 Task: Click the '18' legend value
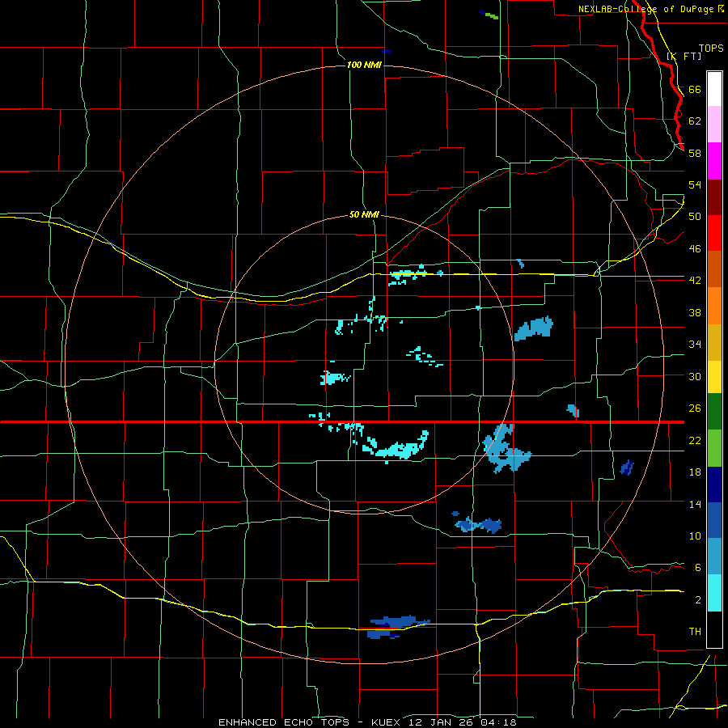click(695, 472)
